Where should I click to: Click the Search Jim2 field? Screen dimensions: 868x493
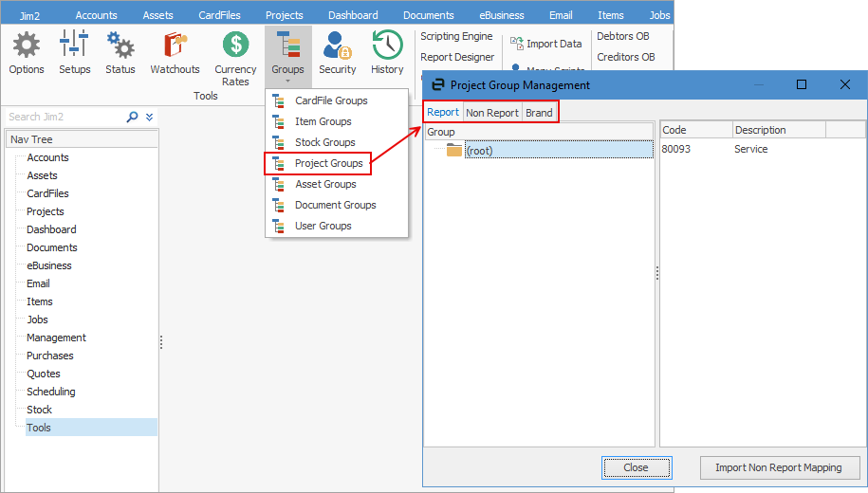pos(65,117)
